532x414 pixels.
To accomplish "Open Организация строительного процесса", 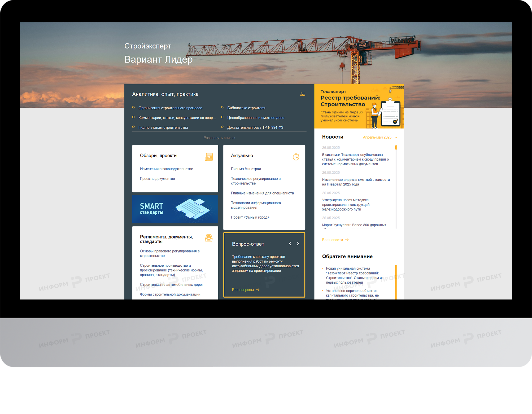I will point(170,108).
